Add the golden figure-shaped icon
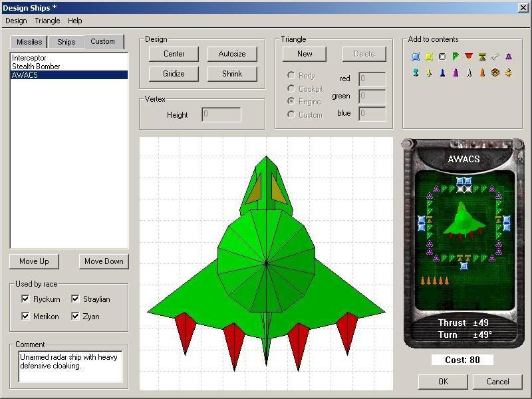The height and width of the screenshot is (399, 532). (x=508, y=72)
